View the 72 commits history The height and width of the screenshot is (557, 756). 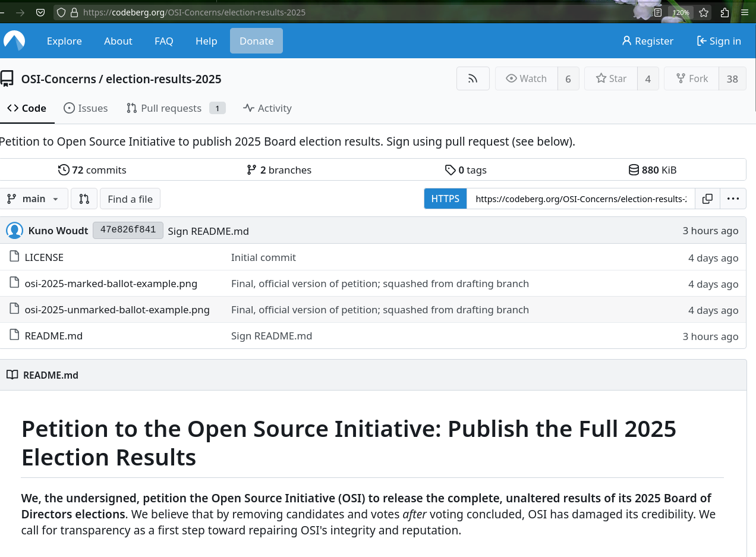[92, 170]
